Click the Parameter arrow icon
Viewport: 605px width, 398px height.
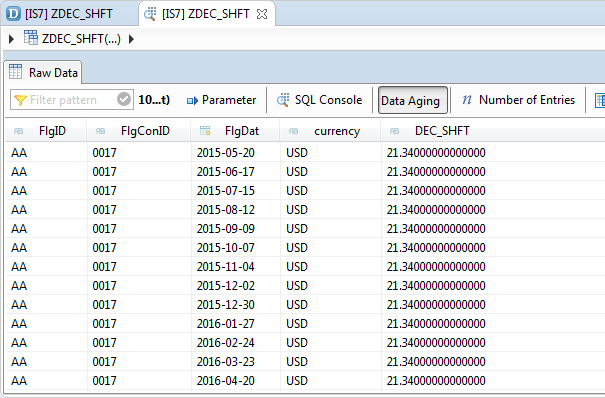coord(192,101)
